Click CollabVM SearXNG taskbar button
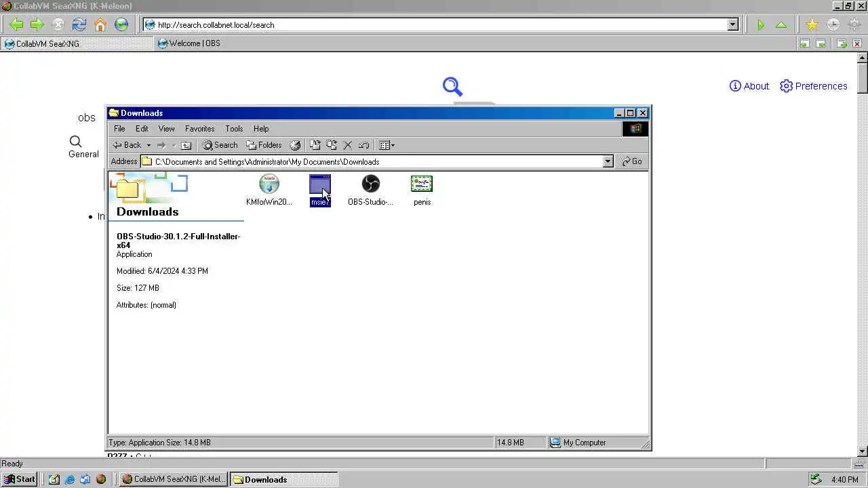 tap(174, 479)
